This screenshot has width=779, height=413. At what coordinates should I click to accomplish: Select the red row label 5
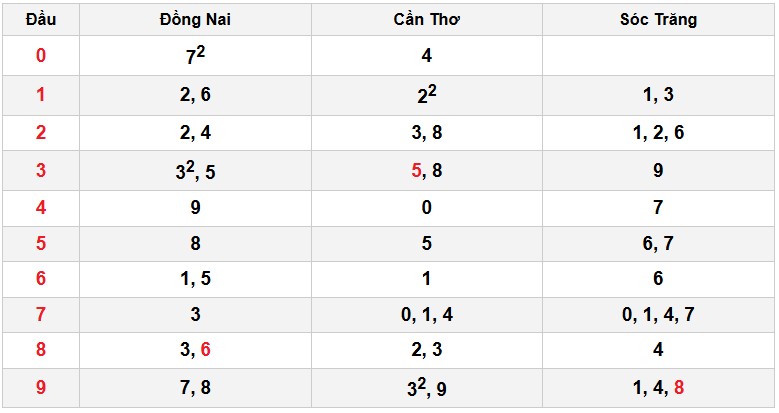[x=41, y=243]
